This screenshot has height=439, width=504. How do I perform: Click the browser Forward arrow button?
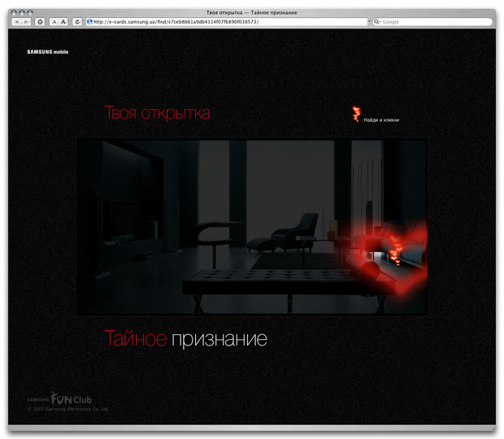(x=26, y=22)
